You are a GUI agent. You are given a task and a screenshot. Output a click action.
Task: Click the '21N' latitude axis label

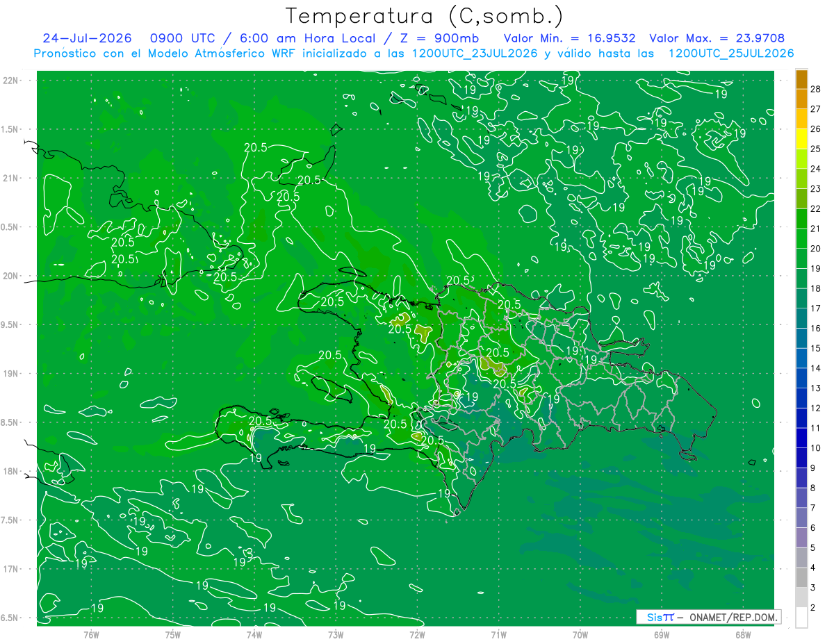[10, 178]
